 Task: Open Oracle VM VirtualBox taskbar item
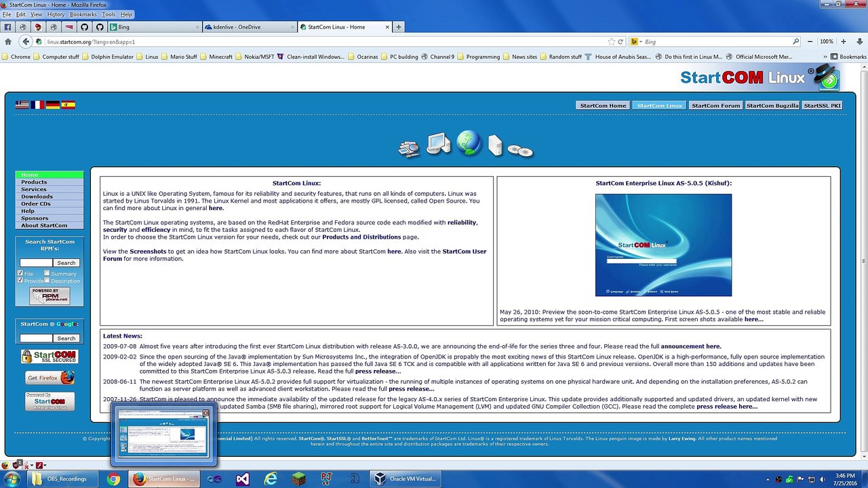tap(407, 479)
